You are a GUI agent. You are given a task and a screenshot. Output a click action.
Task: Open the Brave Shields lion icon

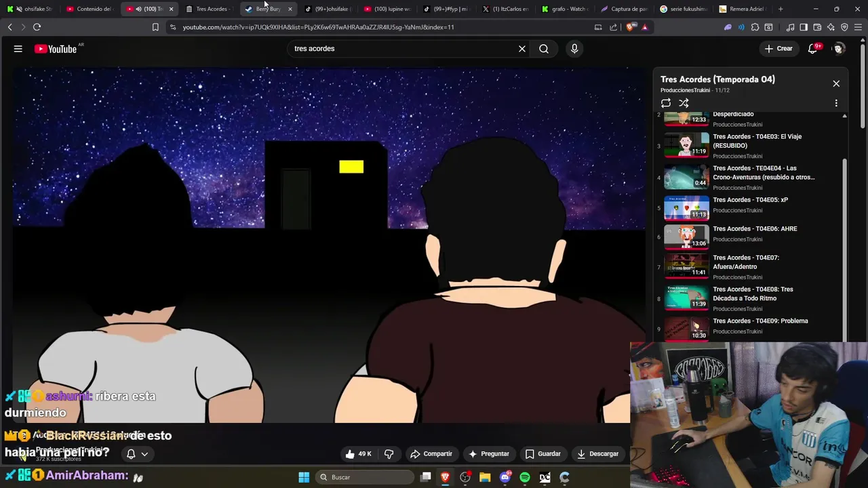click(631, 27)
